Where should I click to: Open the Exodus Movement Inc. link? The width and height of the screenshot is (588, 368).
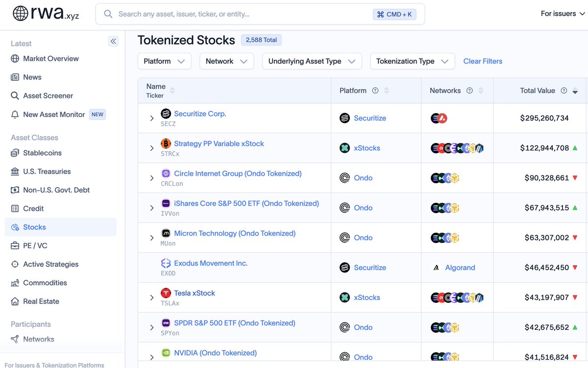pyautogui.click(x=211, y=263)
